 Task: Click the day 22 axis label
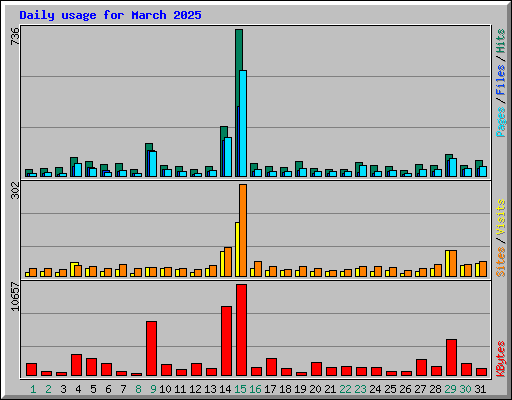(x=345, y=389)
